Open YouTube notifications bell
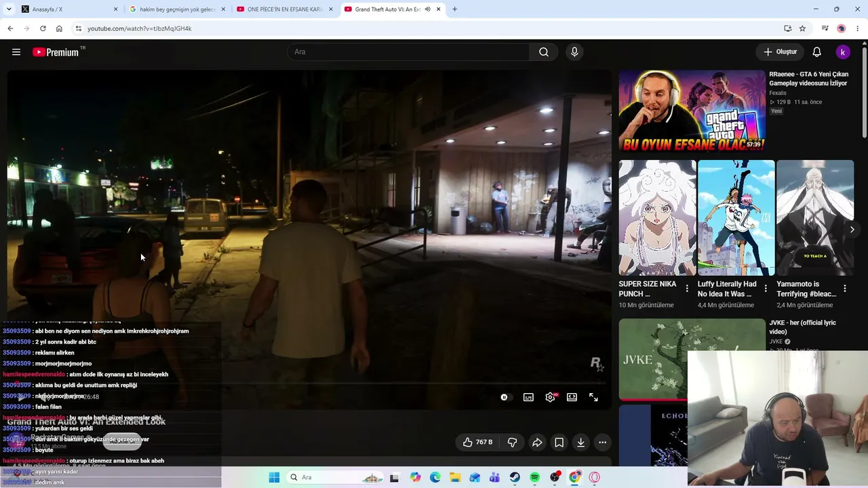 [817, 52]
